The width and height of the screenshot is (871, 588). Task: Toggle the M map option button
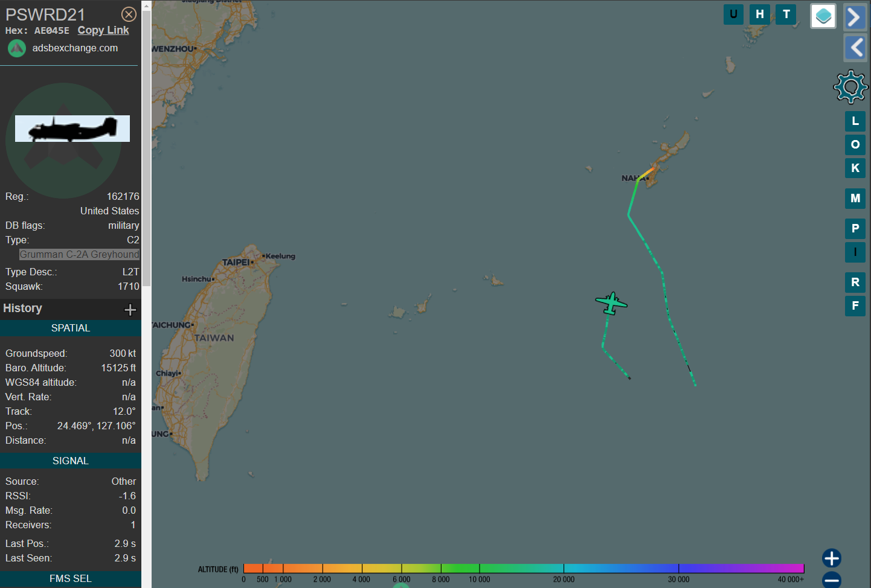click(855, 198)
